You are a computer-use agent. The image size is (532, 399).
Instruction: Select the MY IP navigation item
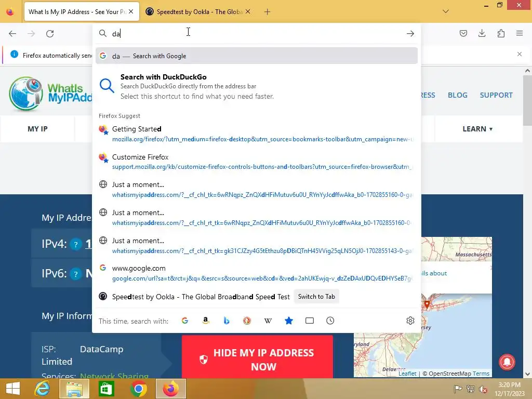37,129
